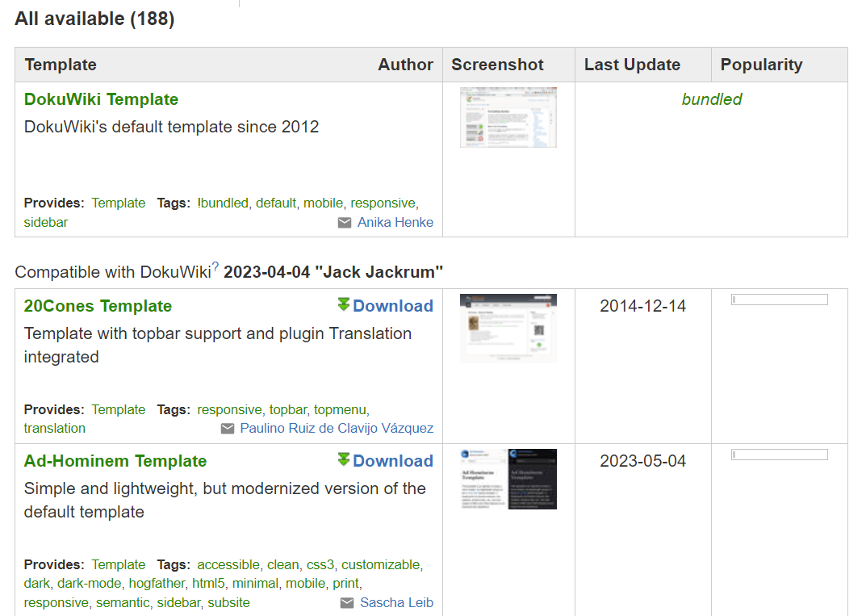Open the DokuWiki Template screenshot thumbnail
Viewport: 866px width, 616px height.
point(508,117)
